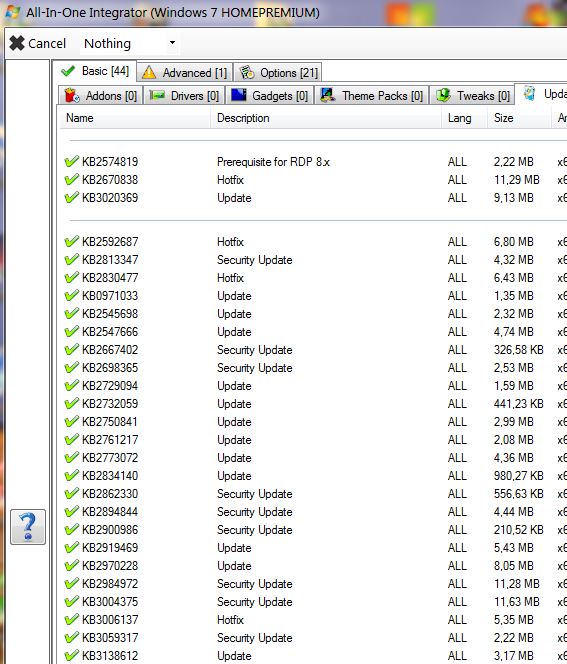The image size is (567, 664).
Task: Click the green check icon for KB2813347
Action: point(72,259)
